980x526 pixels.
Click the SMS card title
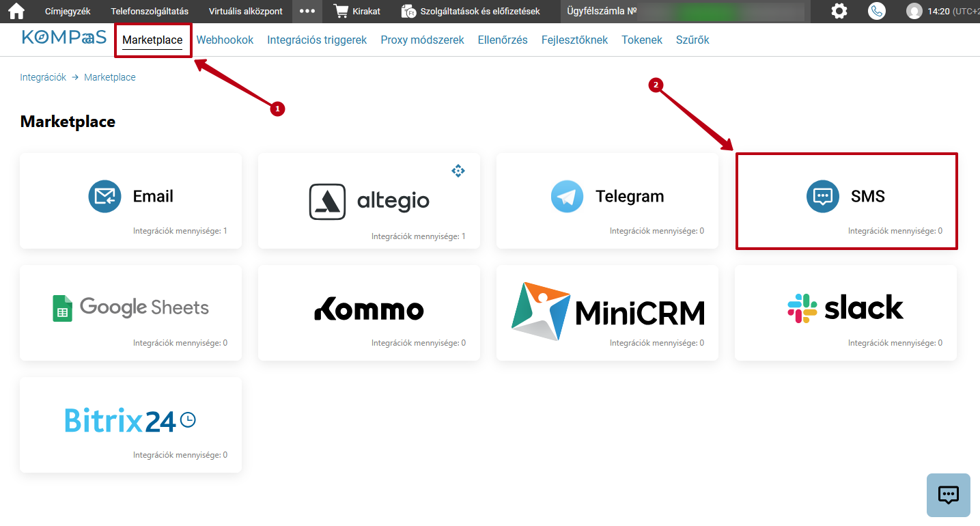868,197
